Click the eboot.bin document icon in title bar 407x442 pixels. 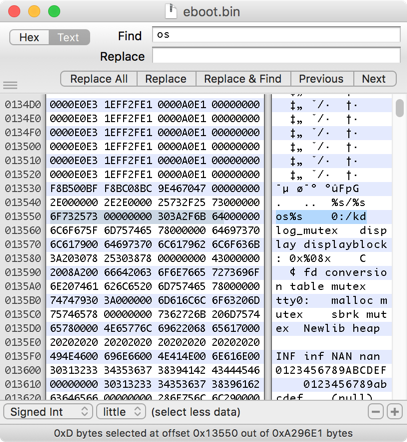click(x=171, y=11)
